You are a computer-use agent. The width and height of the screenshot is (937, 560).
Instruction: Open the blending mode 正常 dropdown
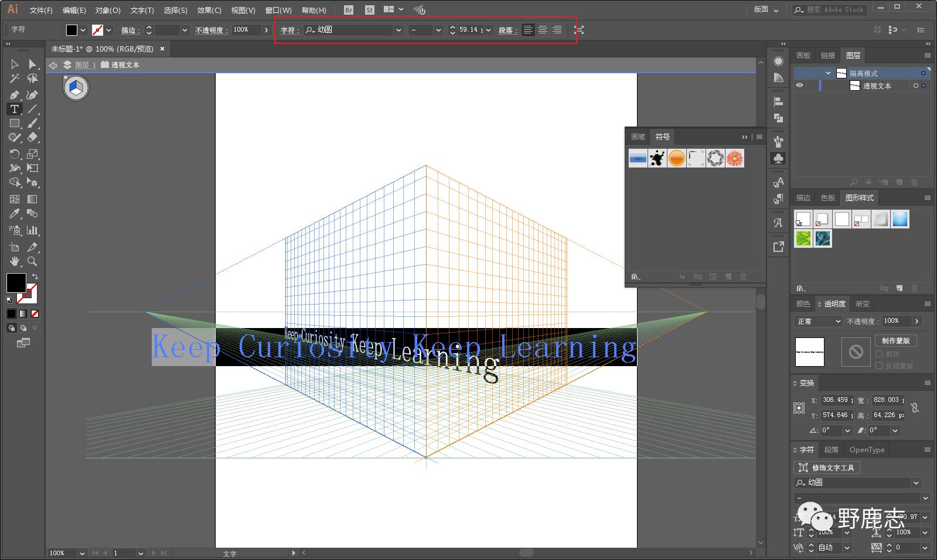point(819,321)
